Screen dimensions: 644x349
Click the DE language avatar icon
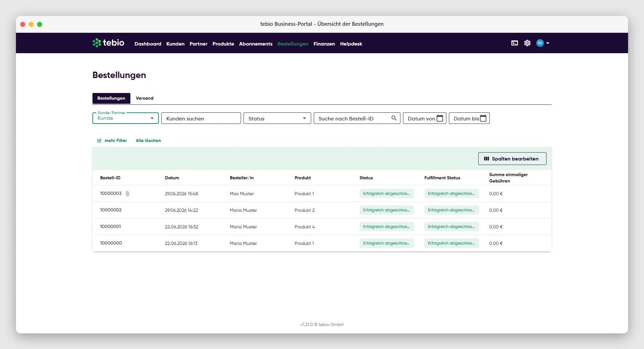tap(540, 43)
